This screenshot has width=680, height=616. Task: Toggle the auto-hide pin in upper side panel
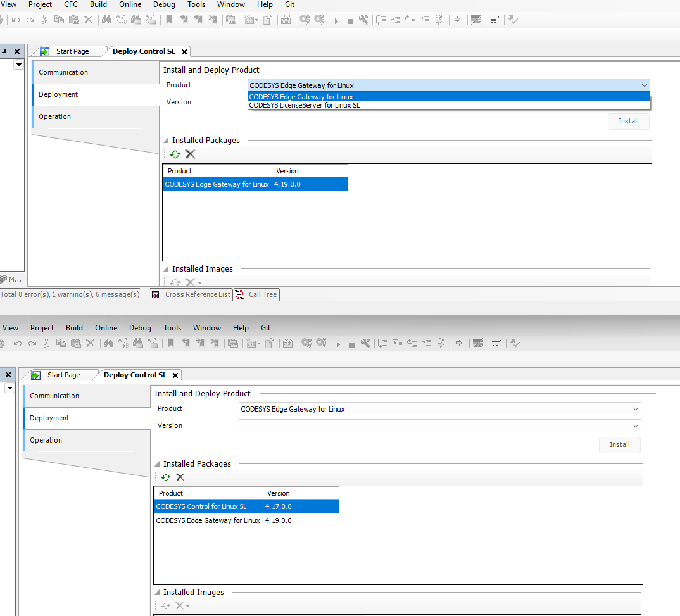[5, 51]
